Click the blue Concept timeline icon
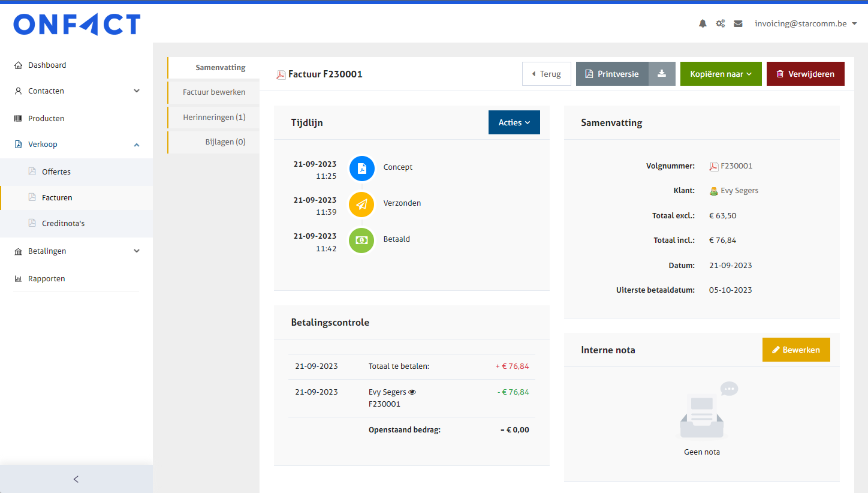868x493 pixels. point(361,169)
